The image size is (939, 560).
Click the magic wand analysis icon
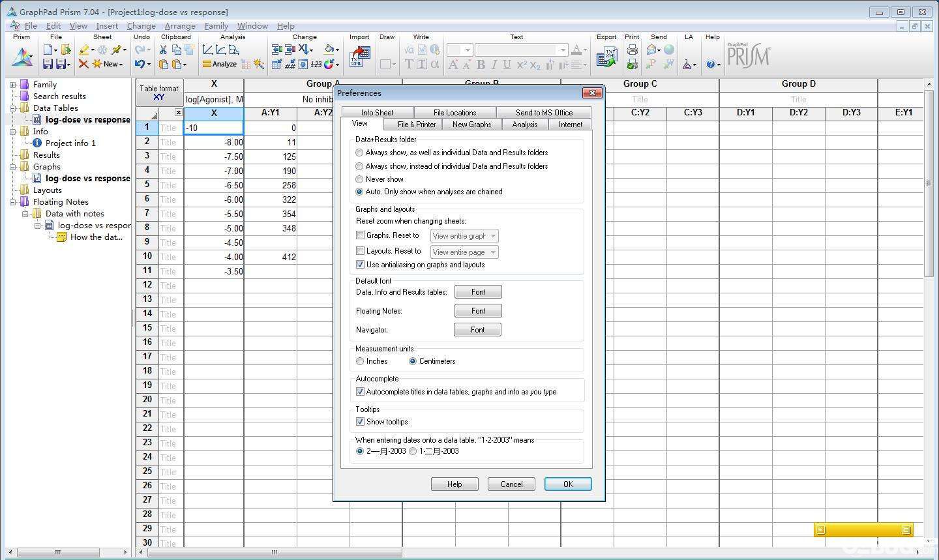click(259, 64)
